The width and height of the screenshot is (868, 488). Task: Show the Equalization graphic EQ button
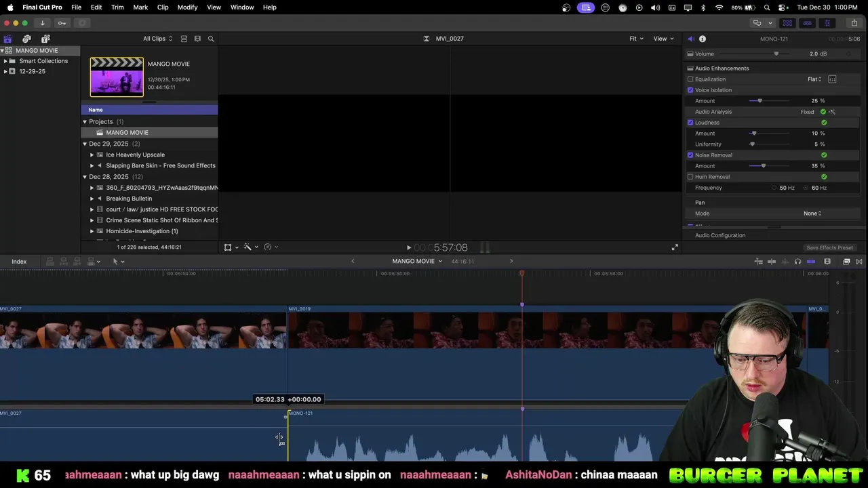click(832, 79)
